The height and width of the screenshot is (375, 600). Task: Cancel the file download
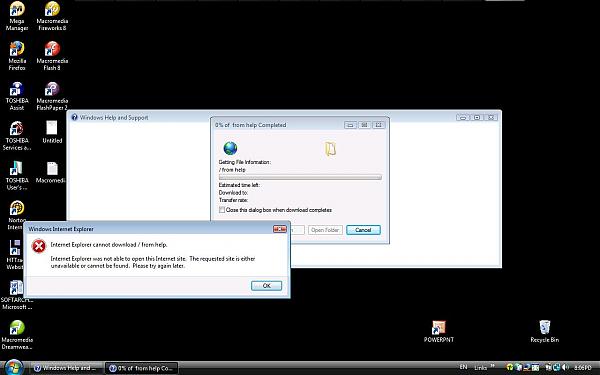[363, 230]
